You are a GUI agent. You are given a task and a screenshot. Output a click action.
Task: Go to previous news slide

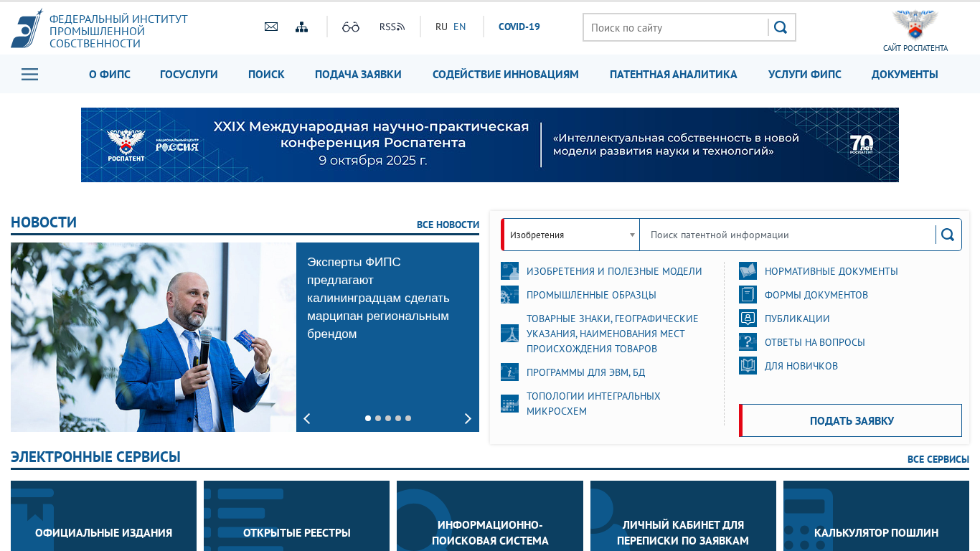pyautogui.click(x=307, y=418)
